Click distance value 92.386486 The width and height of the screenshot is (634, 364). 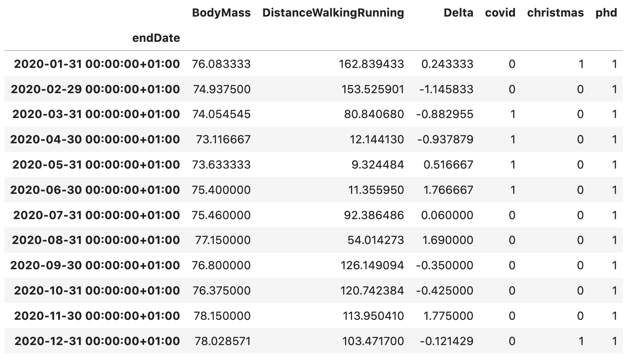[x=374, y=216]
